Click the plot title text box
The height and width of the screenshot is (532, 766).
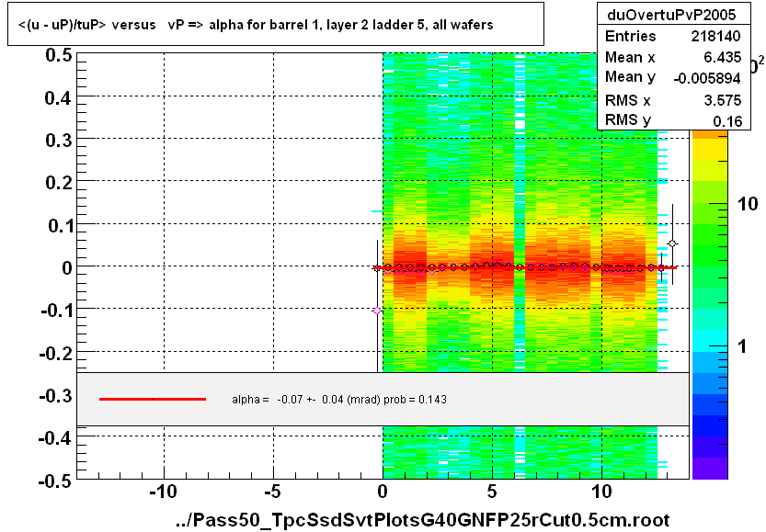point(276,24)
